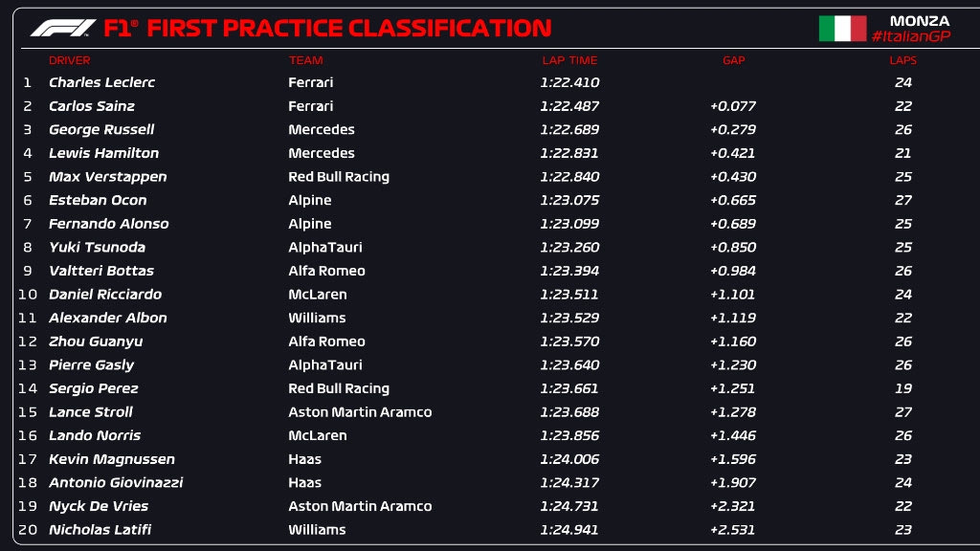Select the LAPS column header
980x551 pixels.
click(x=902, y=60)
